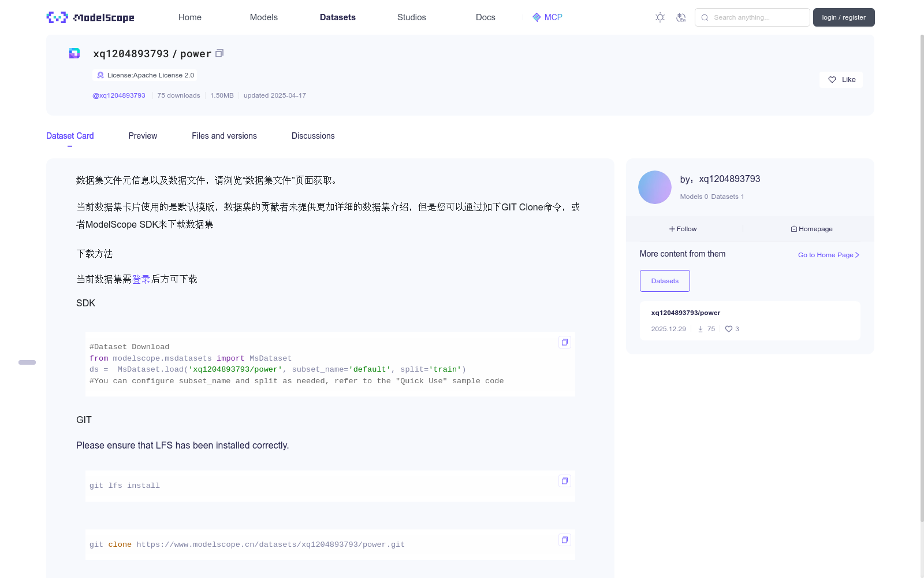Switch to the Discussions tab
This screenshot has height=578, width=924.
point(313,136)
